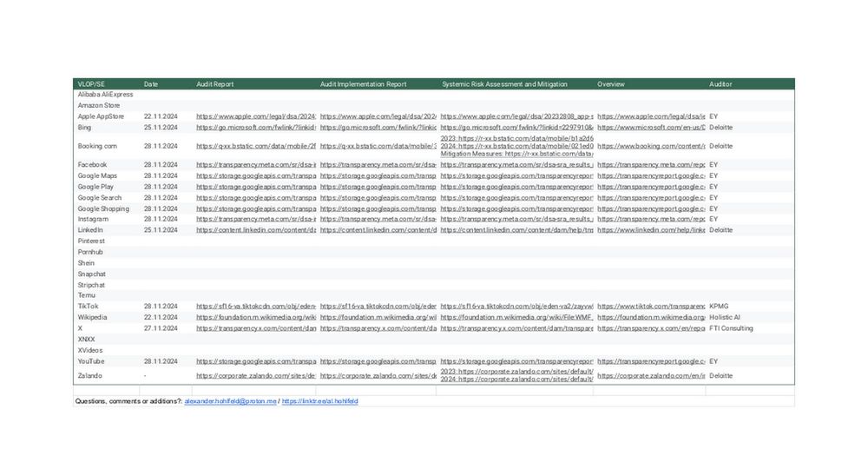The width and height of the screenshot is (868, 456).
Task: Open Google Search Audit Implementation Report link
Action: point(378,198)
